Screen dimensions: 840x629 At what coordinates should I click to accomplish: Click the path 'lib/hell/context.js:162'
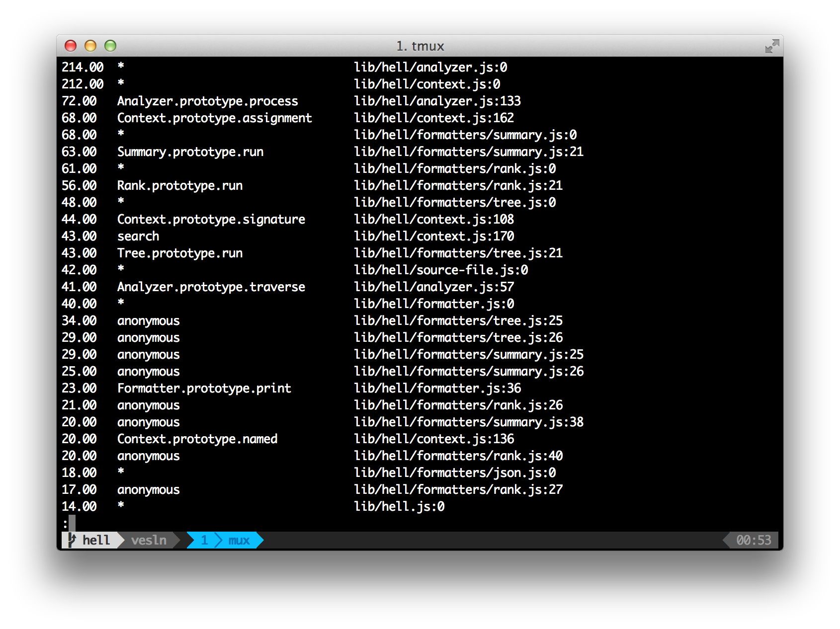434,118
